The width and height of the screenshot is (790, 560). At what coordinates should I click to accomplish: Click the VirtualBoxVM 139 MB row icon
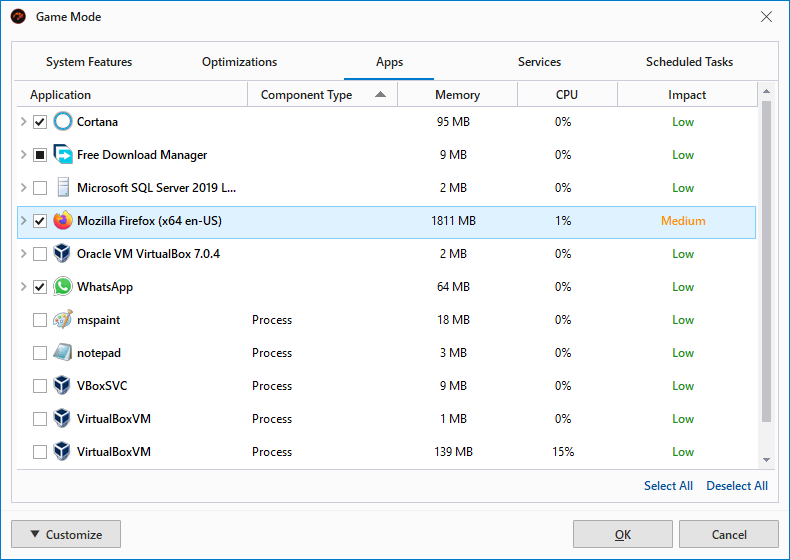(62, 452)
